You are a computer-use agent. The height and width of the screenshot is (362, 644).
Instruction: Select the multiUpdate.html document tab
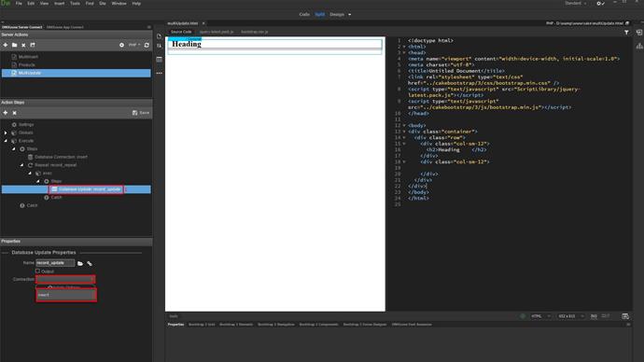coord(183,23)
